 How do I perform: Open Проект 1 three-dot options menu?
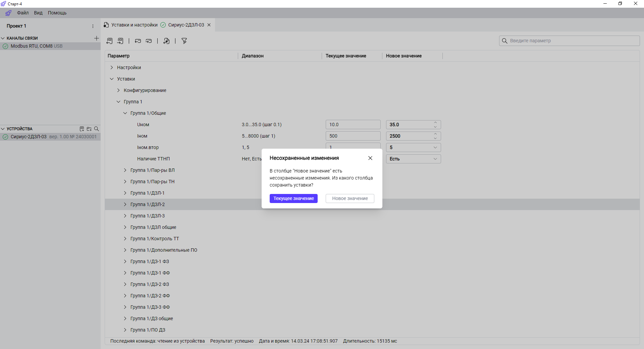point(93,26)
